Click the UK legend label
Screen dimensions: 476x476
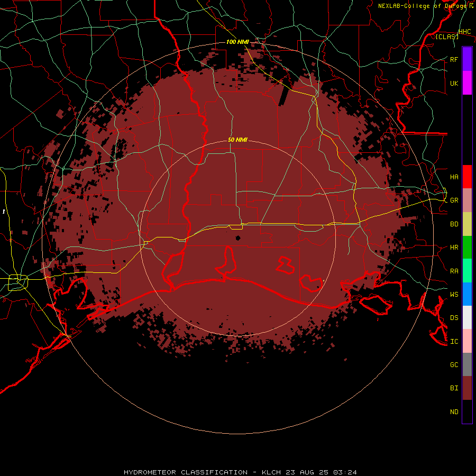pyautogui.click(x=454, y=84)
